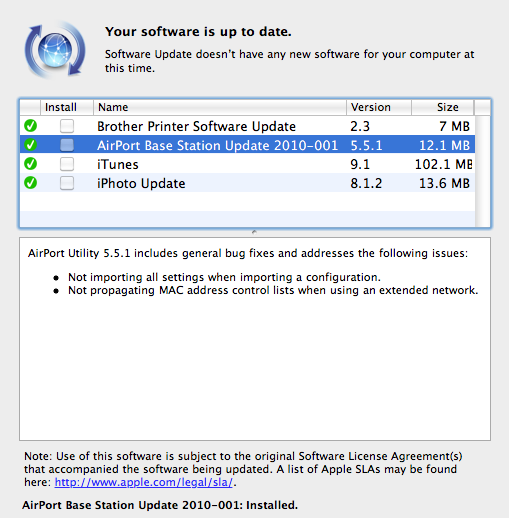The height and width of the screenshot is (518, 509).
Task: Click green checkmark beside AirPort Base Station Update
Action: click(x=30, y=145)
